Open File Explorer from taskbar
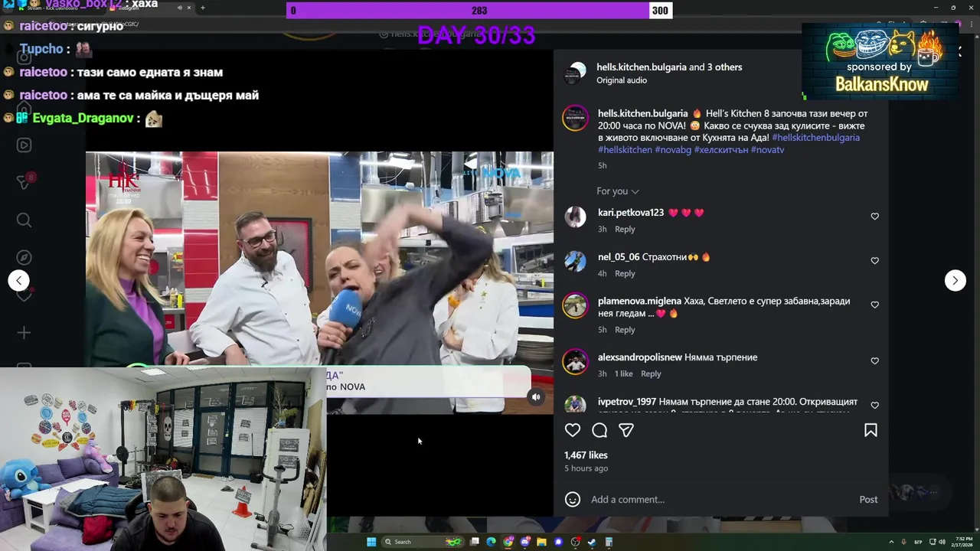This screenshot has height=551, width=980. [542, 542]
